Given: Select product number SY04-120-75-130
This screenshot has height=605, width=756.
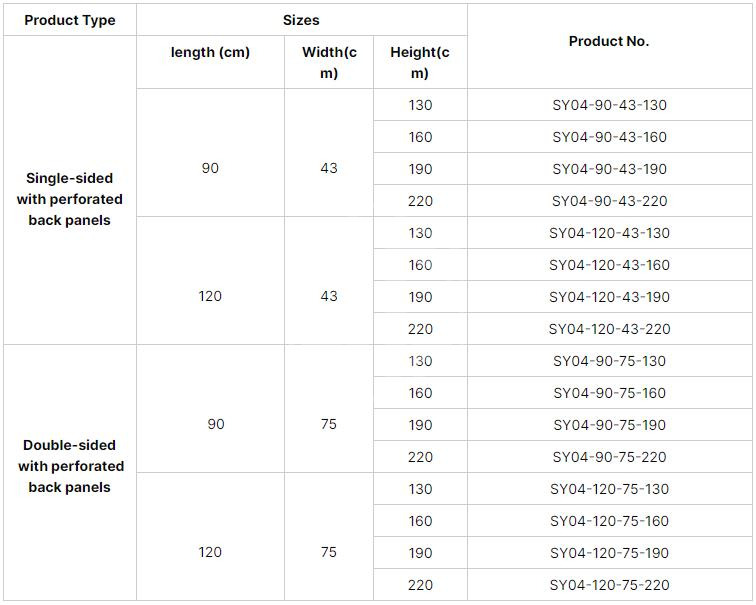Looking at the screenshot, I should tap(609, 489).
